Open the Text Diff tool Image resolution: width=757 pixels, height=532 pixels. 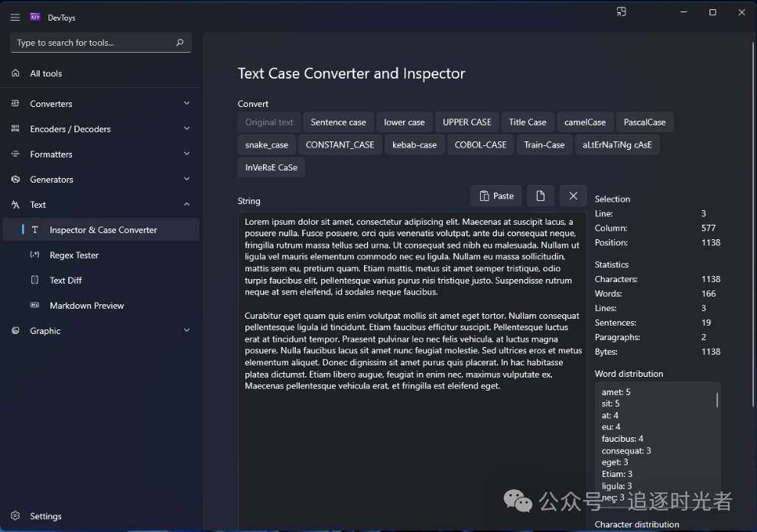click(x=101, y=280)
